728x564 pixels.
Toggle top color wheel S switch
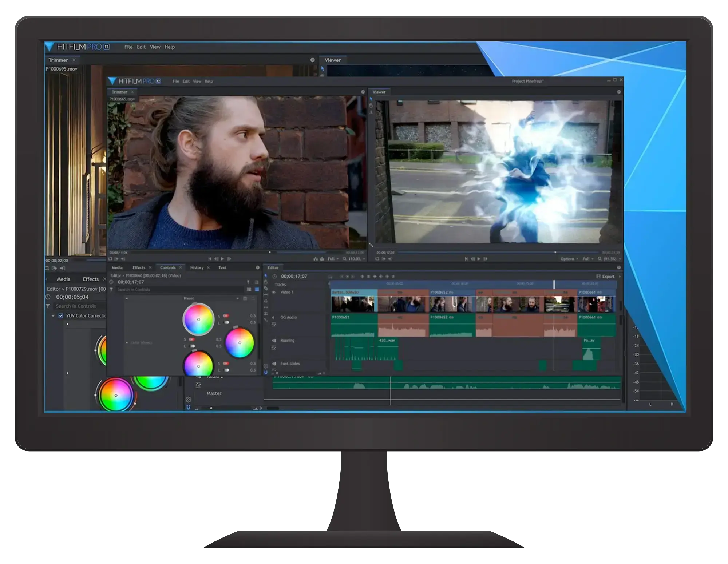coord(226,316)
